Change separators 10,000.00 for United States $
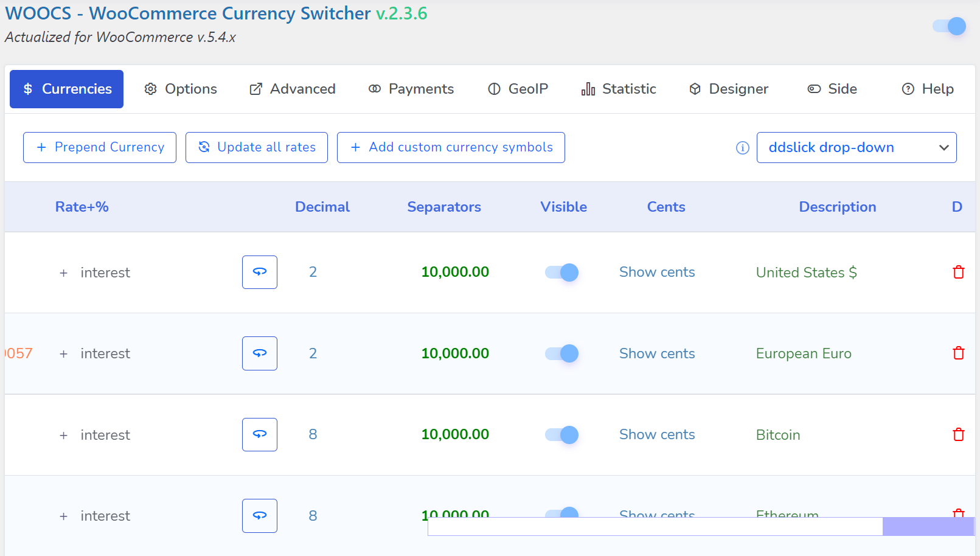980x556 pixels. pyautogui.click(x=455, y=272)
